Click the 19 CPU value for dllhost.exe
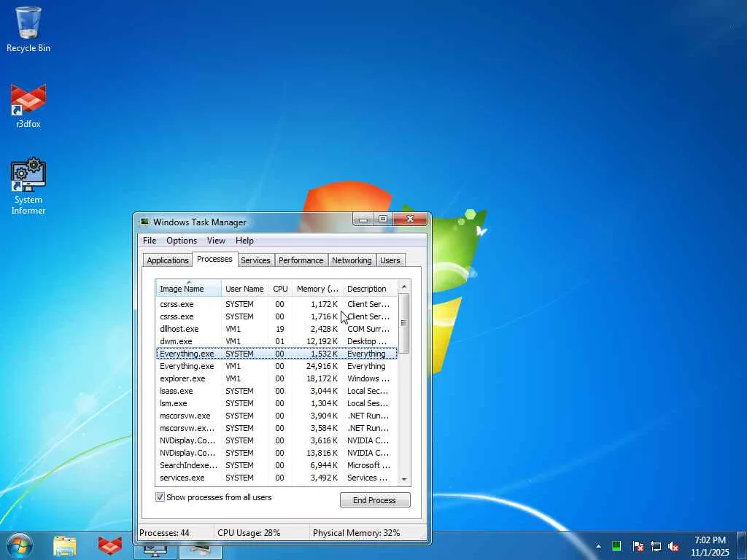Viewport: 747px width, 560px height. coord(279,329)
